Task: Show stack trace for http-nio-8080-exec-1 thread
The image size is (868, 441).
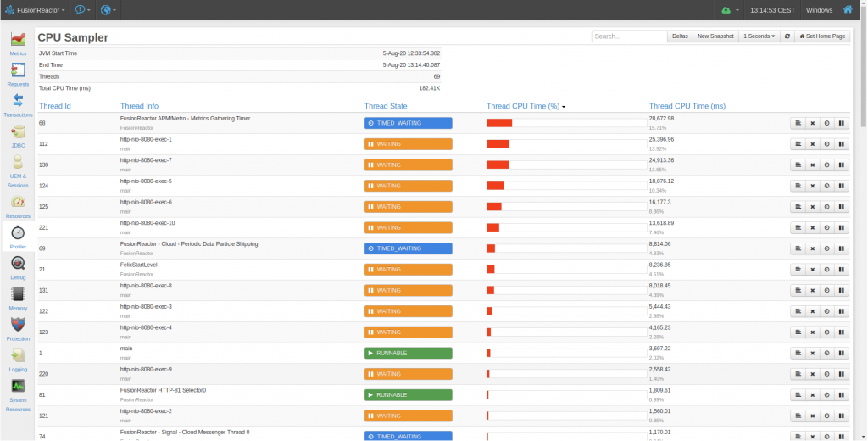Action: click(x=798, y=144)
